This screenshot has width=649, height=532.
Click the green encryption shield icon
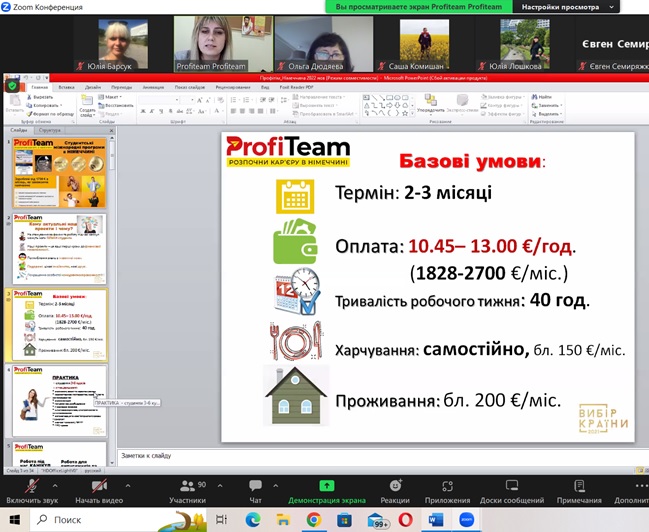point(12,86)
